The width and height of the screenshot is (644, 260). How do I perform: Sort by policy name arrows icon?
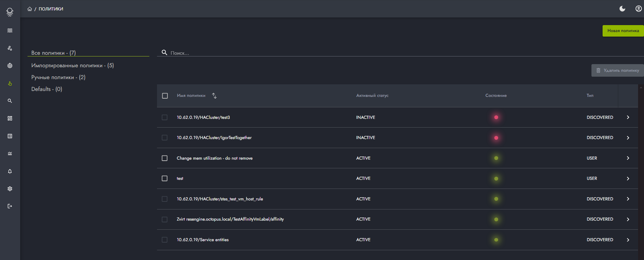click(x=214, y=95)
